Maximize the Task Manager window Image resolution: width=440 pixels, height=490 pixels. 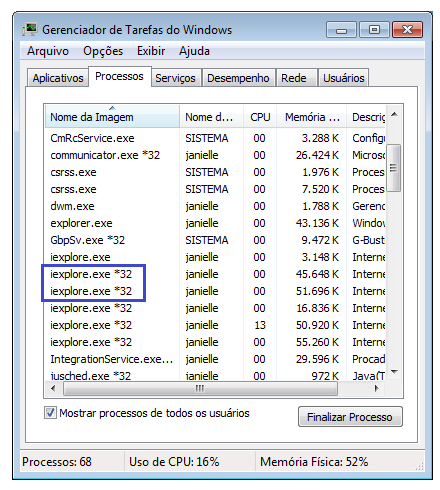(374, 30)
